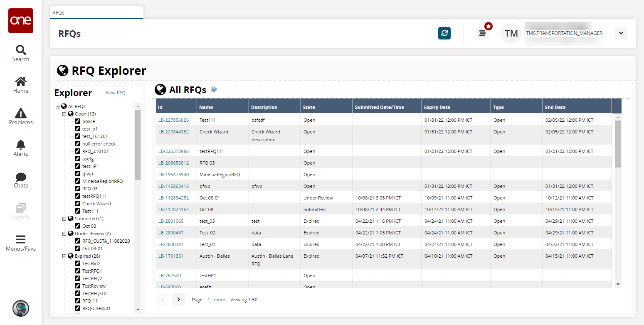Collapse the Under Review (2) tree node
The image size is (644, 325).
64,234
